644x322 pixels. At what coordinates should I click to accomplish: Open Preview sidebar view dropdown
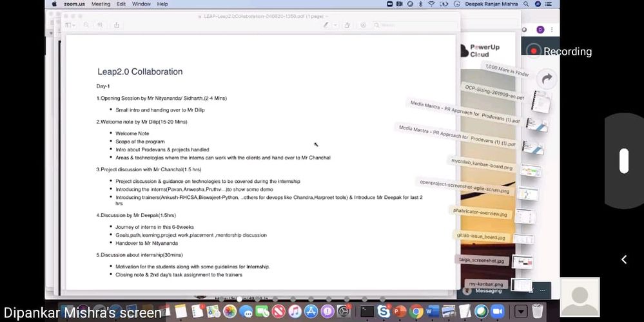point(70,25)
